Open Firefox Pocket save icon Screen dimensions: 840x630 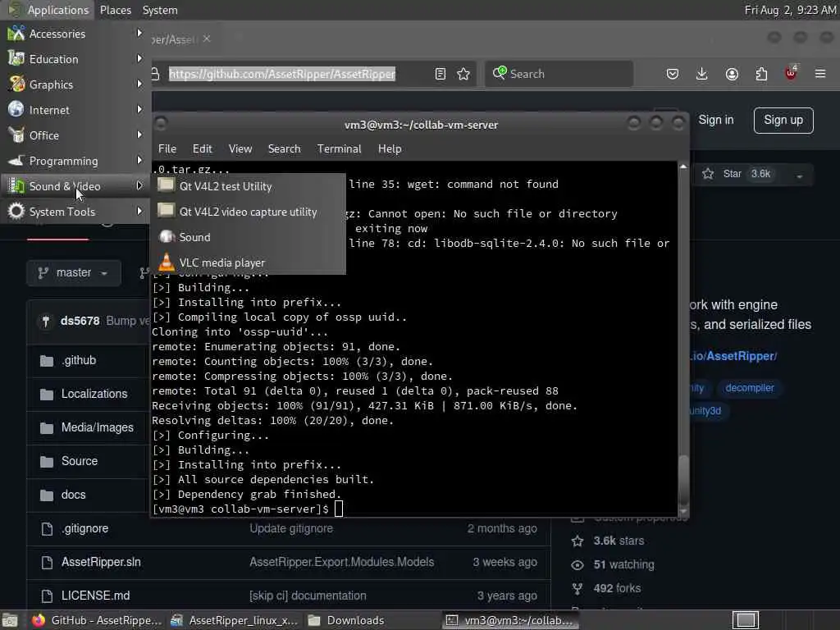tap(673, 74)
